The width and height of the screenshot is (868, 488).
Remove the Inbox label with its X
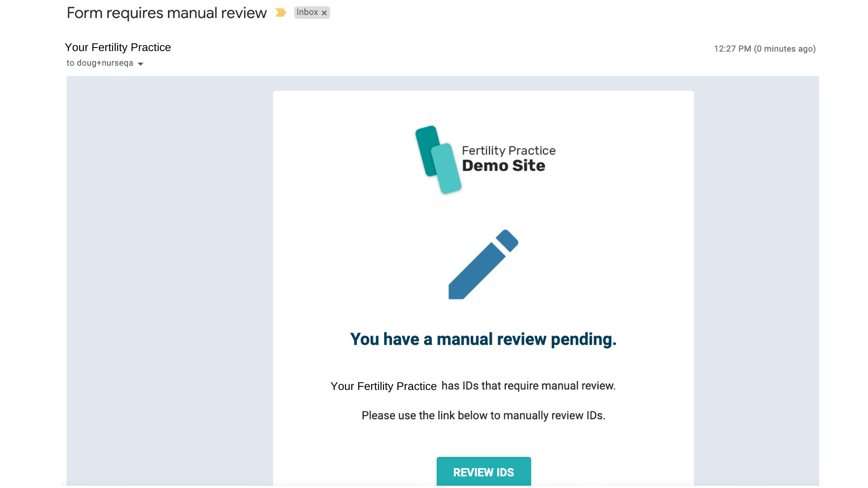324,13
